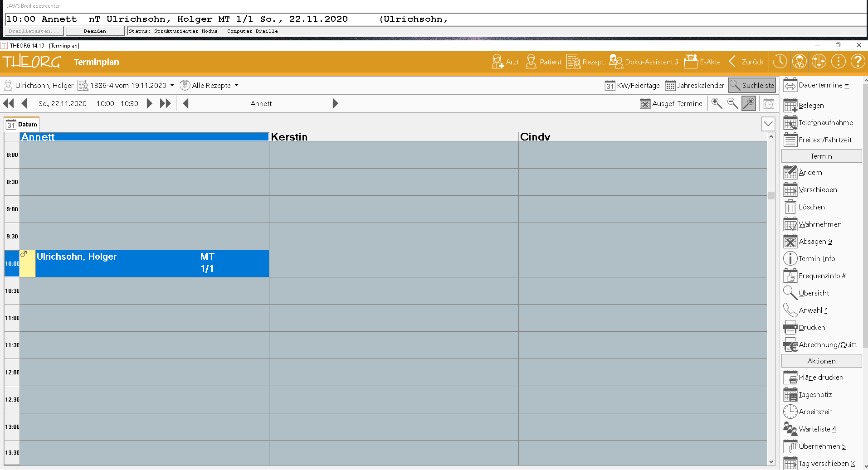Open the Doku-Assistent icon
Viewport: 868px width, 470px height.
click(616, 62)
